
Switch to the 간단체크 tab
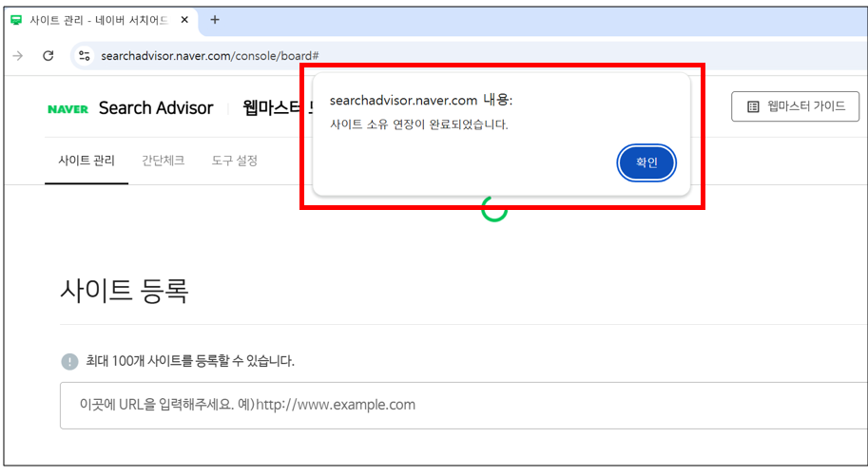(x=163, y=161)
